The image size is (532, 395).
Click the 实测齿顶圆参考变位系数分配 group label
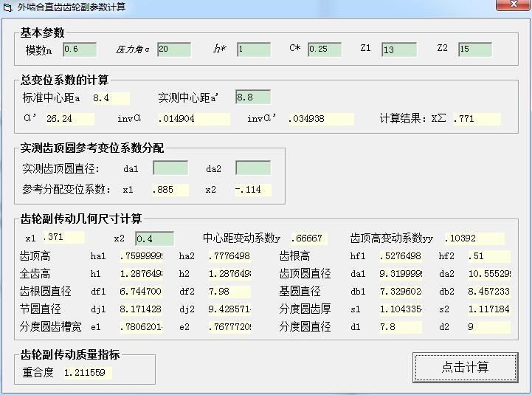coord(92,148)
